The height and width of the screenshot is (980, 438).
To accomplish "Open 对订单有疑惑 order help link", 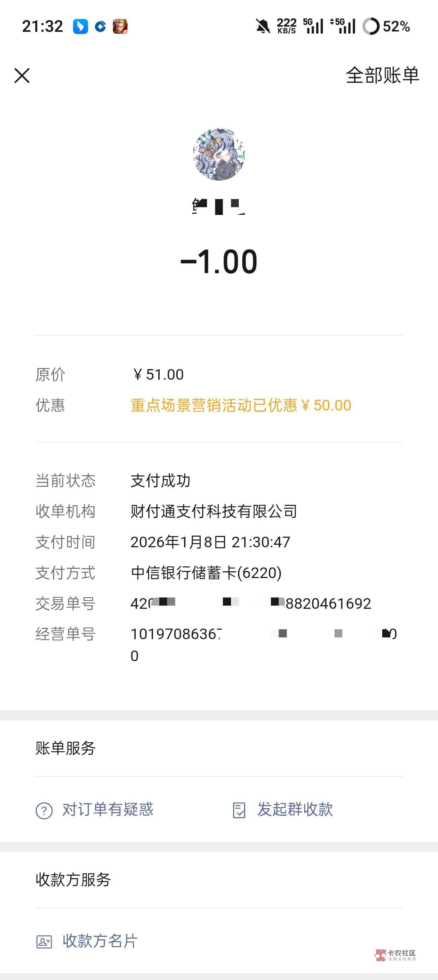I will click(108, 810).
